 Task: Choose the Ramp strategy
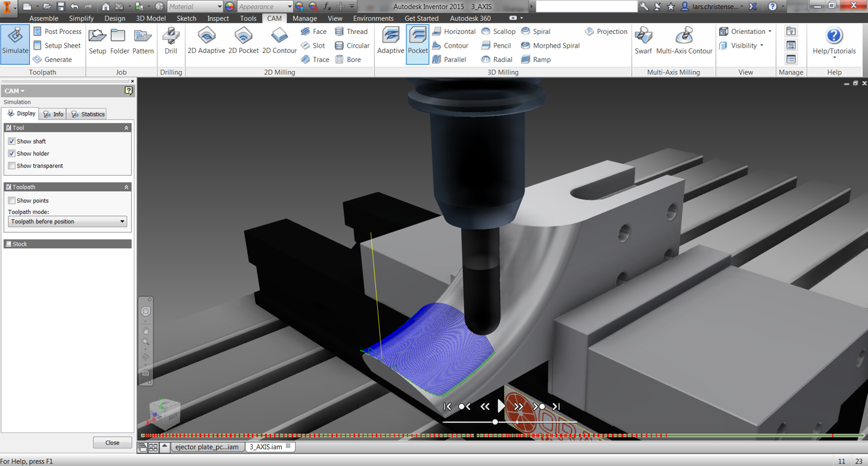click(x=536, y=59)
